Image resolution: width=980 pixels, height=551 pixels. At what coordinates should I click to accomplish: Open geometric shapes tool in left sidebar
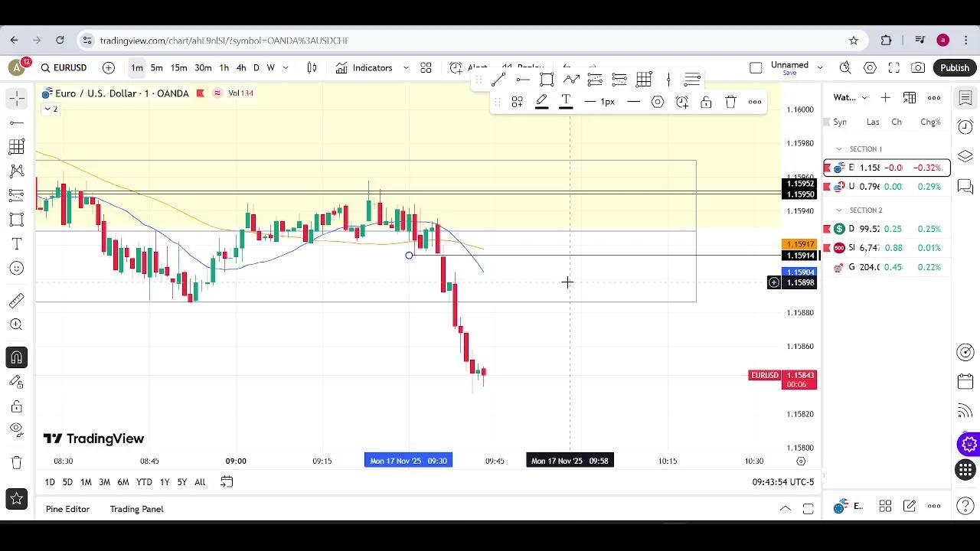click(x=16, y=220)
